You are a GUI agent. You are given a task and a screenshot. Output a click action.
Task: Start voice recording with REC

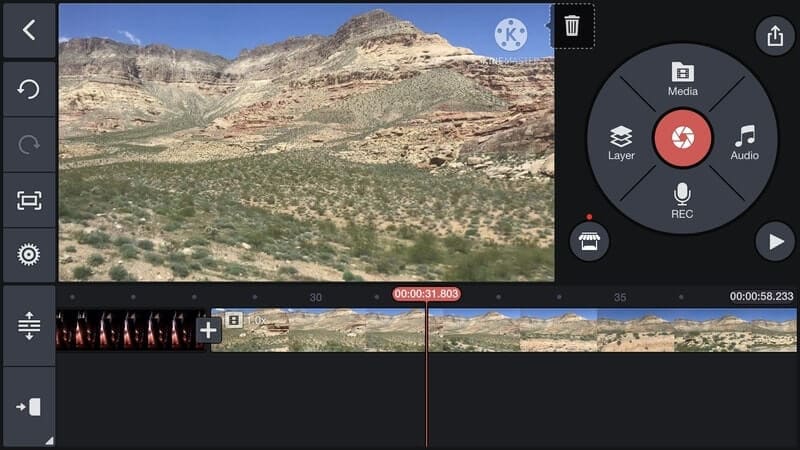pyautogui.click(x=682, y=201)
